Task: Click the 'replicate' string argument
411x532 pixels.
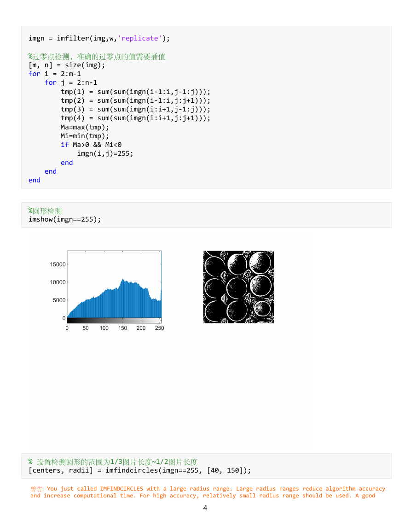Action: pyautogui.click(x=140, y=38)
